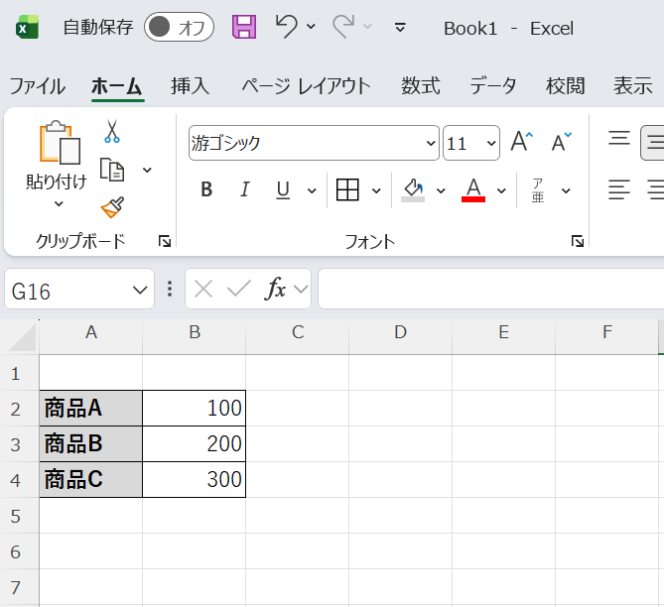Open the クリップボード dialog launcher
The image size is (664, 607).
click(x=164, y=241)
